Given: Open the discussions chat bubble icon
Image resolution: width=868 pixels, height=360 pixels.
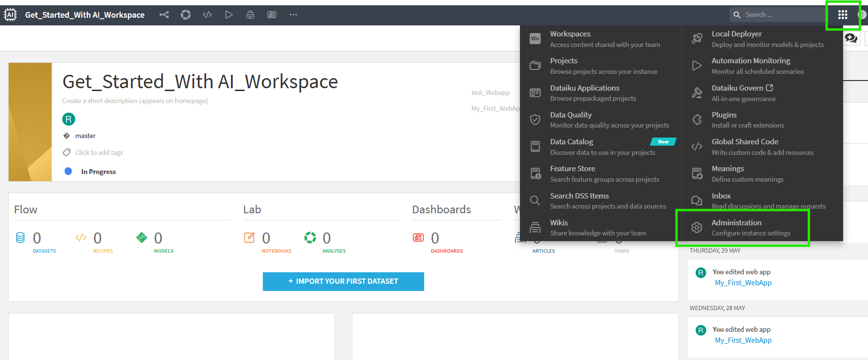Looking at the screenshot, I should (x=851, y=38).
